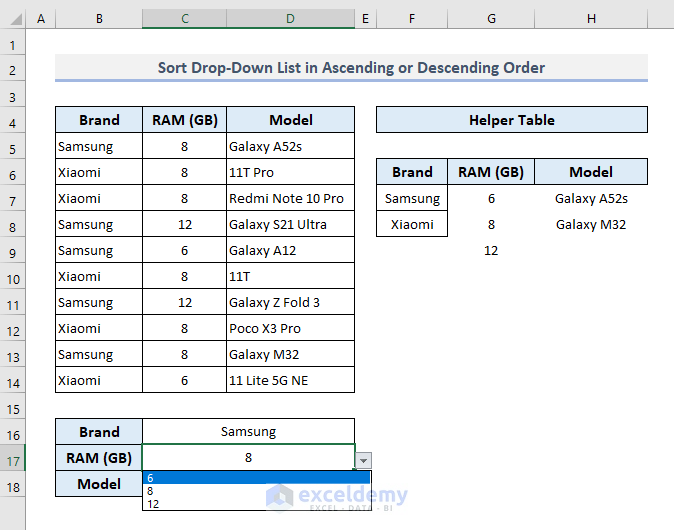Select Xiaomi brand cell in row 14
Image resolution: width=674 pixels, height=530 pixels.
(99, 380)
